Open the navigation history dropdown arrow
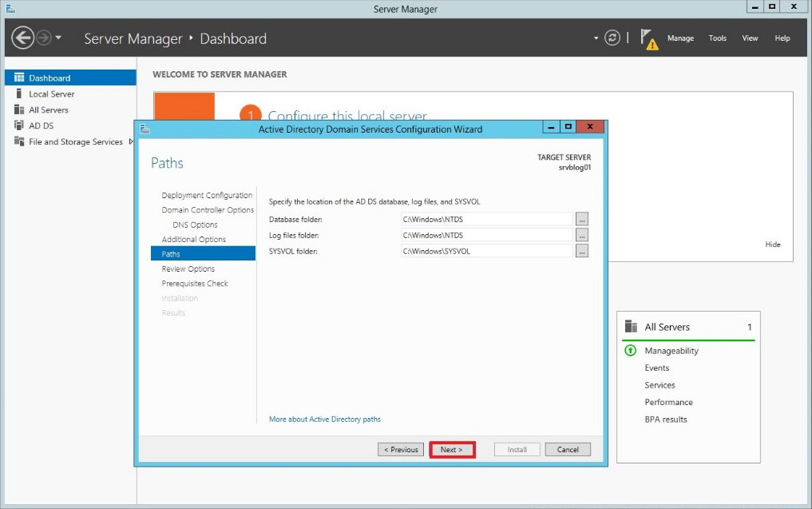This screenshot has height=509, width=812. (58, 38)
